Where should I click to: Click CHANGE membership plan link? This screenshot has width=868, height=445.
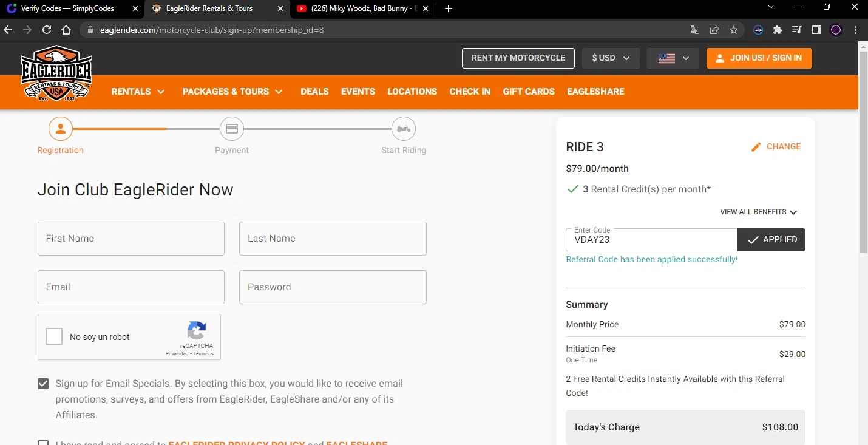coord(784,147)
